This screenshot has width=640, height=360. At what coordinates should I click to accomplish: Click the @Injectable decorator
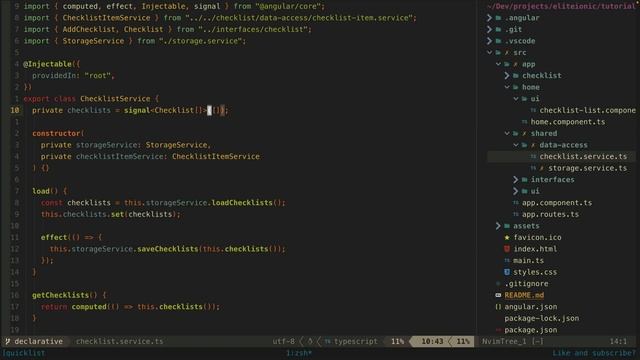47,64
